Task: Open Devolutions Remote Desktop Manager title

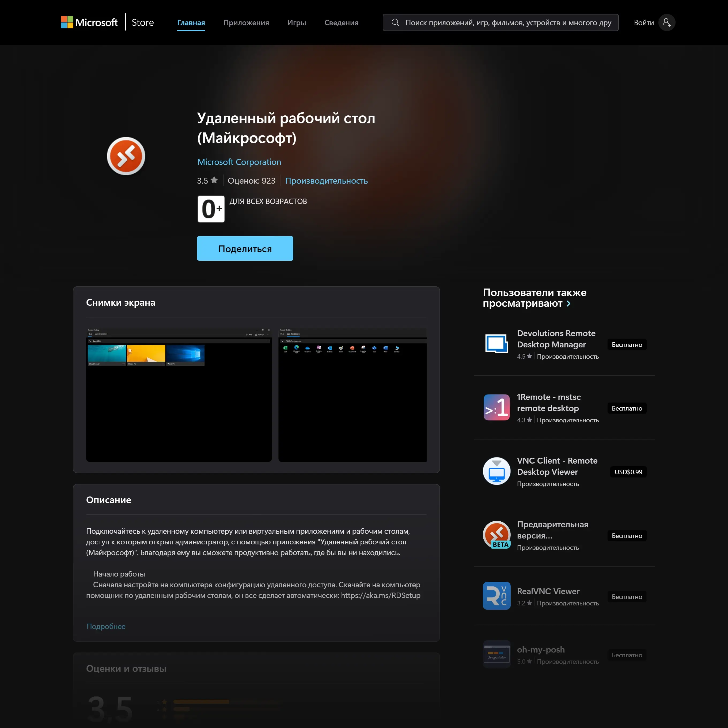Action: click(556, 339)
